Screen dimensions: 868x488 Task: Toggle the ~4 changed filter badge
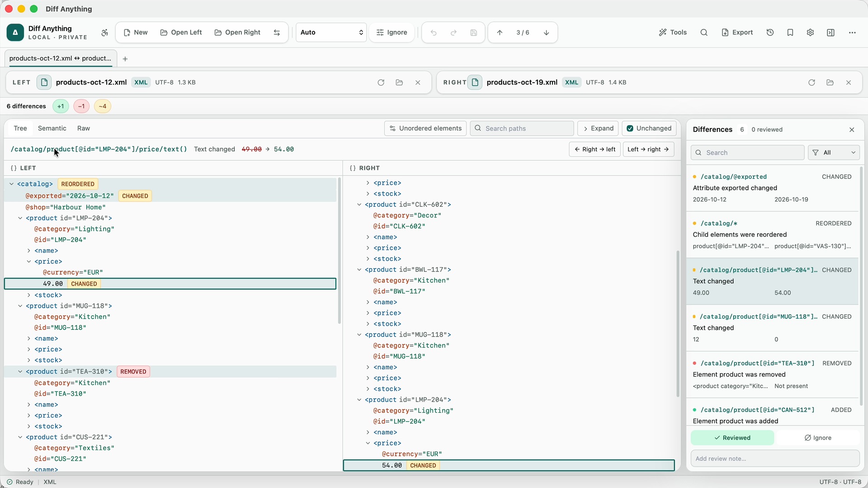(103, 106)
